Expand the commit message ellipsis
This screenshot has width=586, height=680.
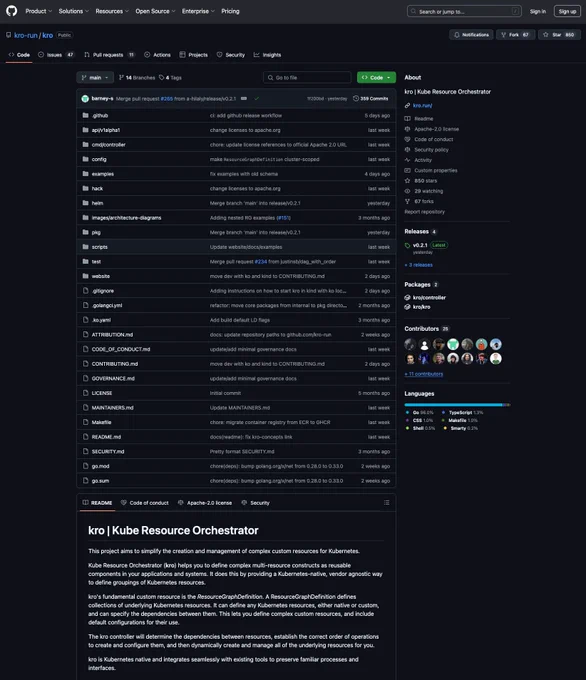(x=244, y=98)
